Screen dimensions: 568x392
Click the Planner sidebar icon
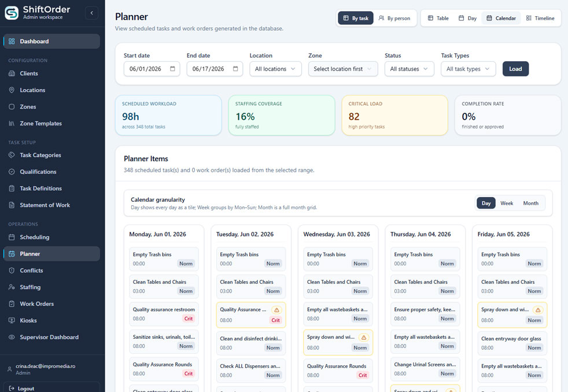click(x=12, y=254)
